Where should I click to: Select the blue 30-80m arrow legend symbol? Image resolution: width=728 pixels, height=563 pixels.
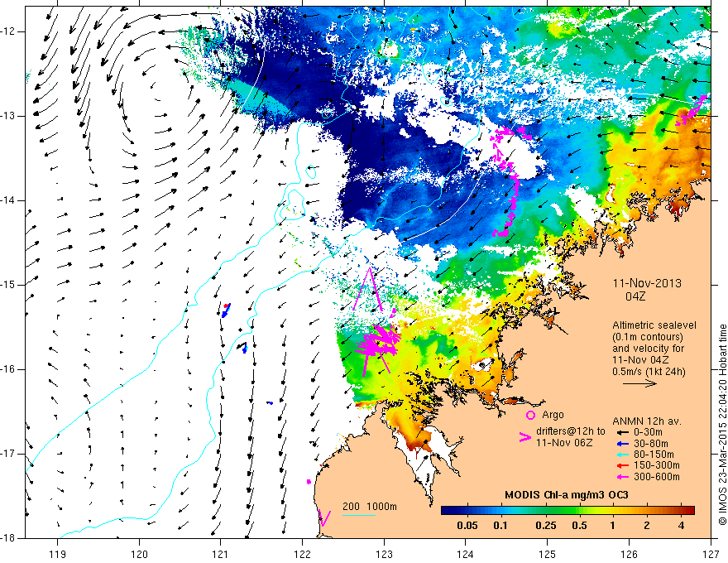pyautogui.click(x=622, y=443)
